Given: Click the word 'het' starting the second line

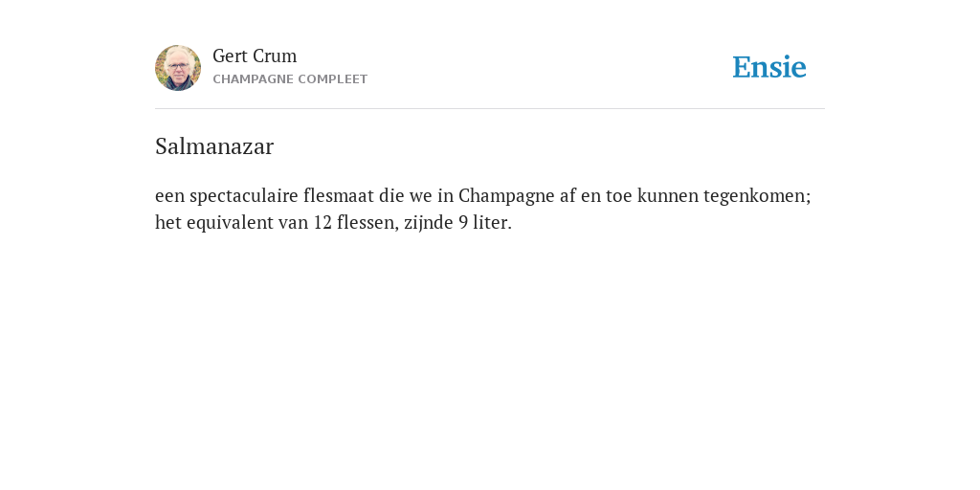Looking at the screenshot, I should coord(167,222).
